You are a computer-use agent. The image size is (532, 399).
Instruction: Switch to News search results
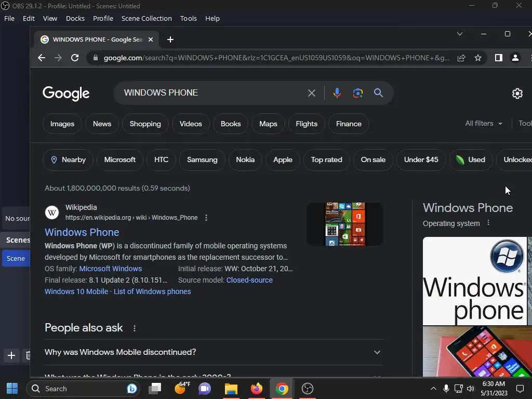[102, 124]
